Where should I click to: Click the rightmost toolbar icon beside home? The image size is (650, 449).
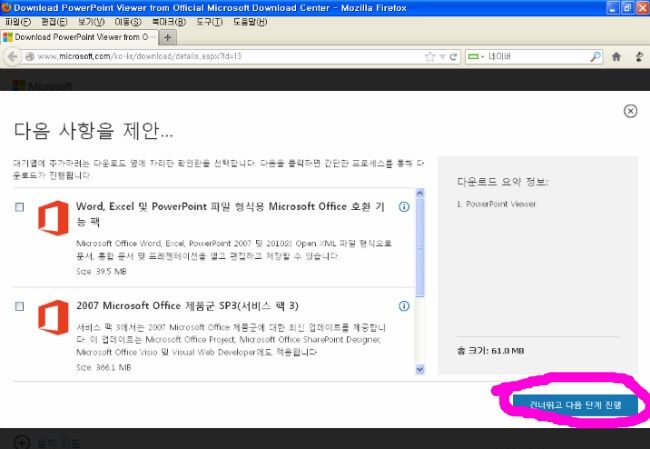click(640, 56)
